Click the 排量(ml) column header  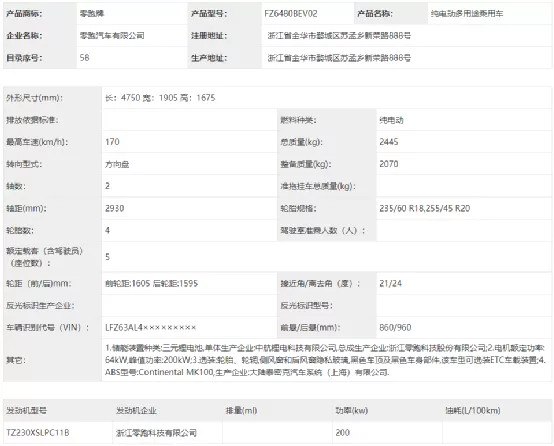click(x=241, y=410)
